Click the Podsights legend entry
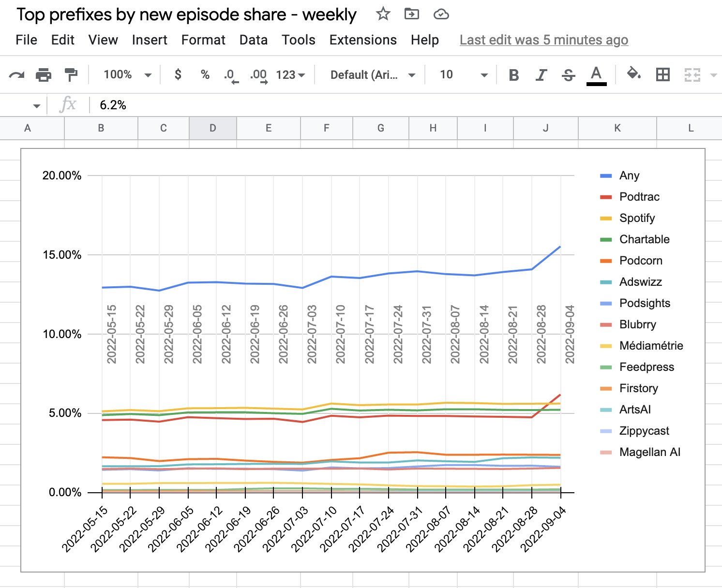722x588 pixels. pyautogui.click(x=635, y=303)
